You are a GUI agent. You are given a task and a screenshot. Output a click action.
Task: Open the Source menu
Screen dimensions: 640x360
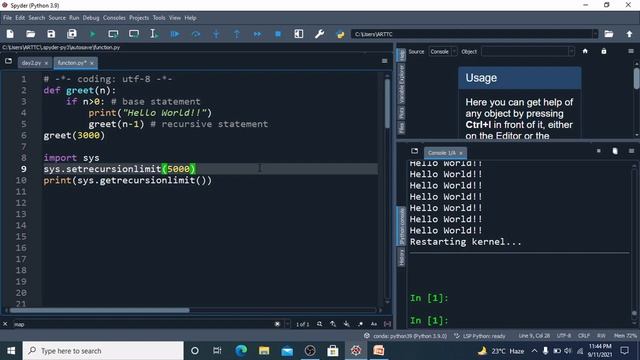pos(57,18)
